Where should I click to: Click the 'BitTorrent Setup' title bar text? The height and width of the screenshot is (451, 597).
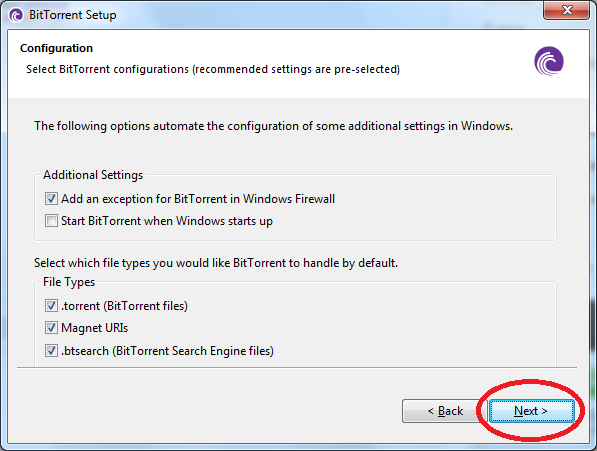[73, 15]
